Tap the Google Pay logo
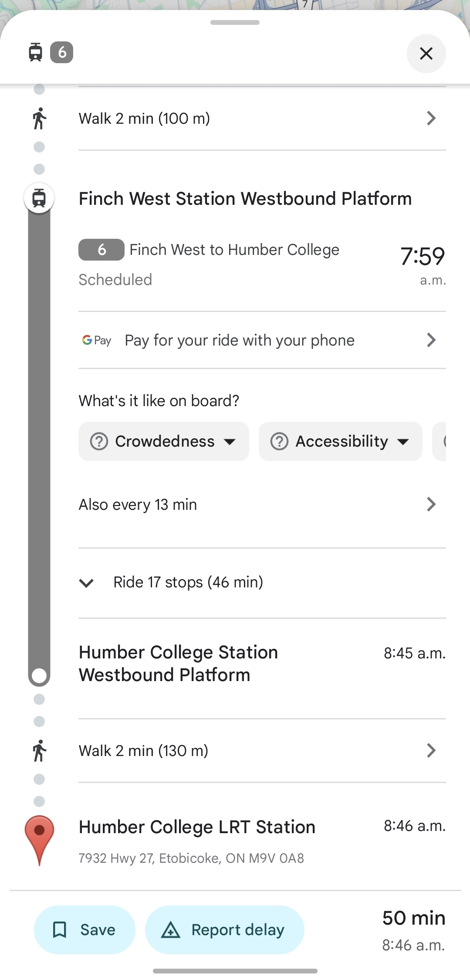 [x=97, y=340]
